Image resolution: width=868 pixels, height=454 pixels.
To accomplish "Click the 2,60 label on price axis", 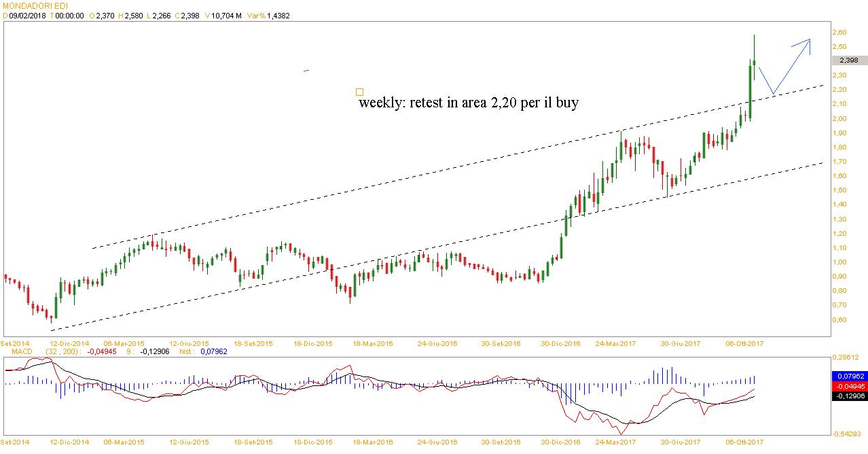I will click(840, 32).
